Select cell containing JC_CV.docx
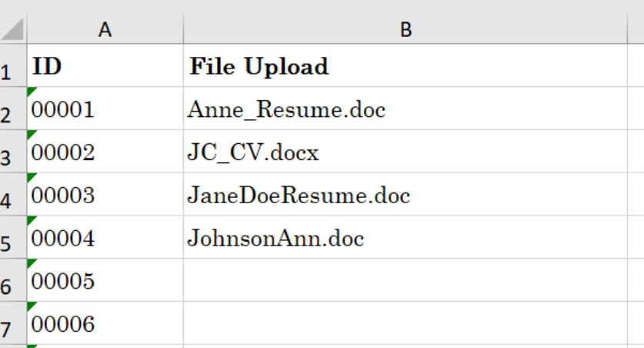 point(405,152)
